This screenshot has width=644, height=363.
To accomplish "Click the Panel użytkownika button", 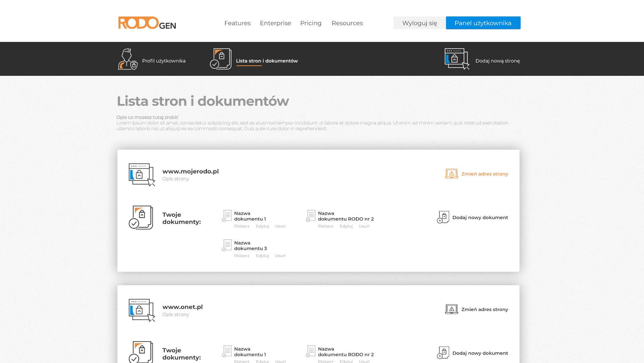I will coord(483,23).
